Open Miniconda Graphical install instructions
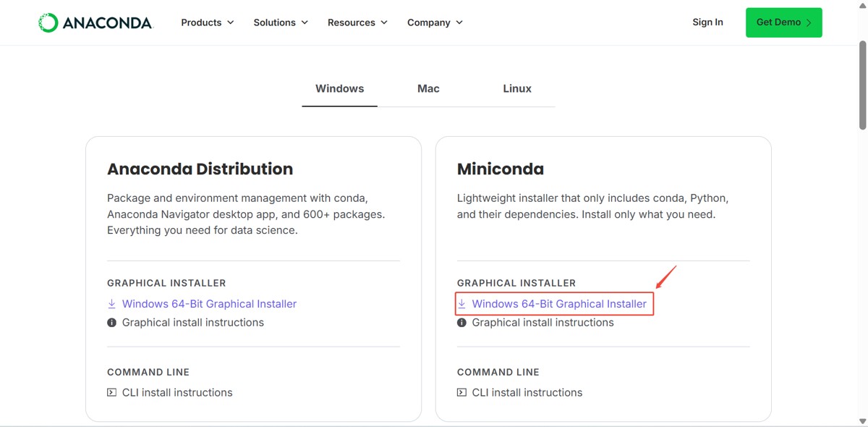 (542, 323)
